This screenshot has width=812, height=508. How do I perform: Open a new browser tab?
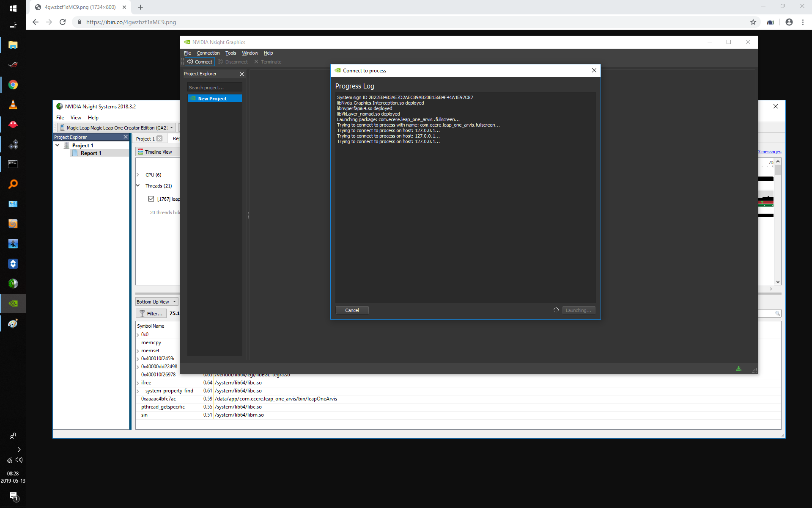140,7
